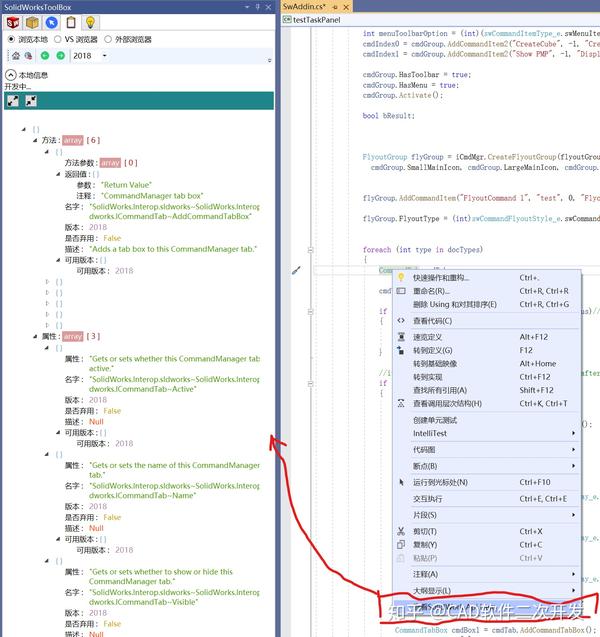Collapse the foreach code block
The height and width of the screenshot is (637, 600).
(x=311, y=250)
